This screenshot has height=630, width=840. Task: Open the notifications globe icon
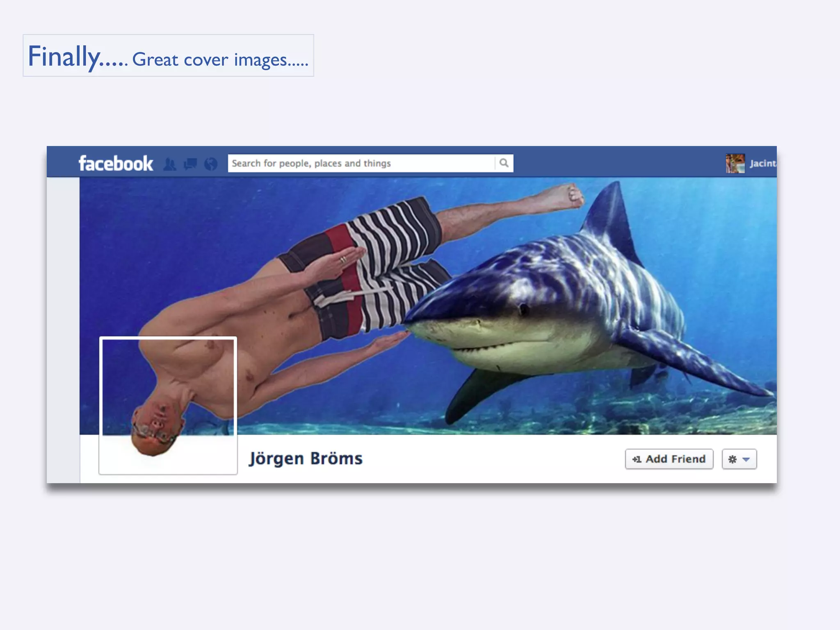pyautogui.click(x=211, y=164)
